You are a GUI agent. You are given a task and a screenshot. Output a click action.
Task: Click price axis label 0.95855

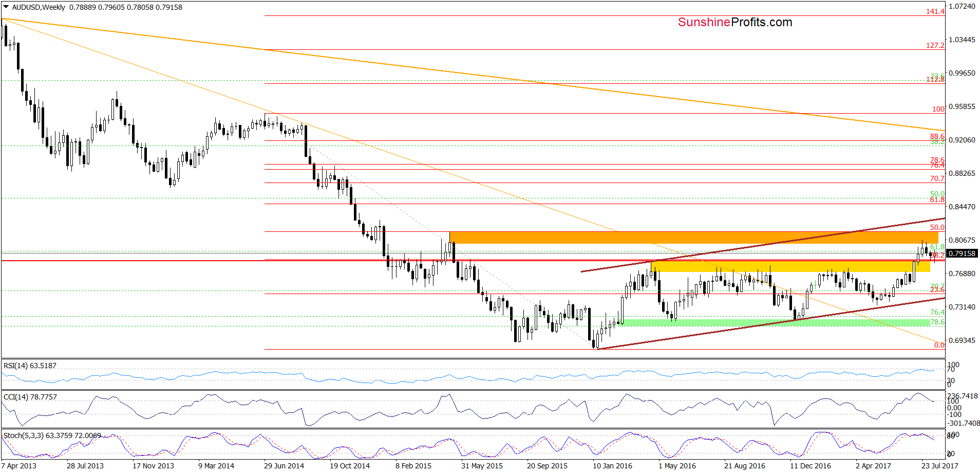tap(962, 106)
